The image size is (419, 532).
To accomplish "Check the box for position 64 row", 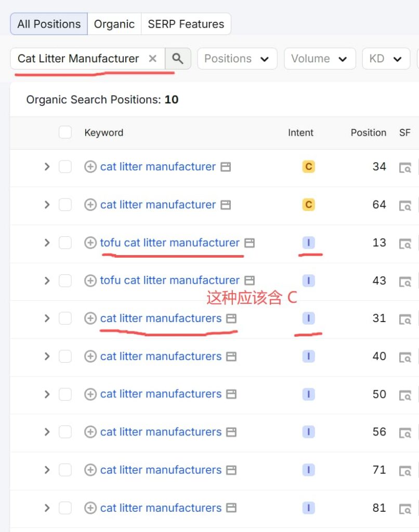I will click(x=65, y=205).
